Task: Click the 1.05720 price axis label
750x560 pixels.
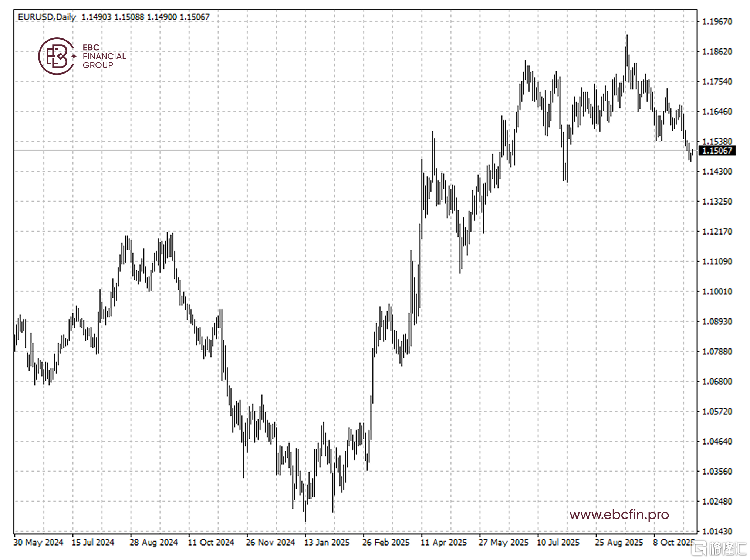Action: (717, 411)
